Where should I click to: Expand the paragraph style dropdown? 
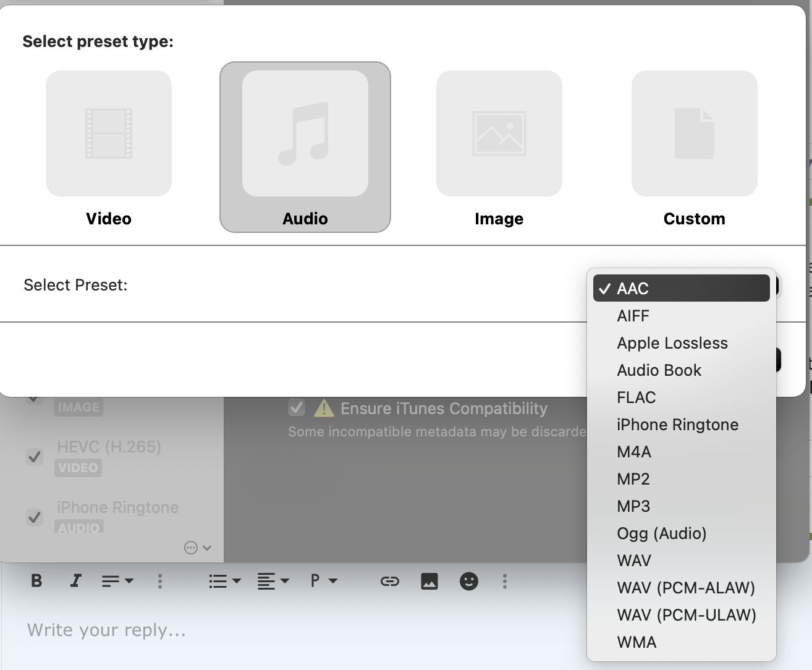click(x=323, y=581)
